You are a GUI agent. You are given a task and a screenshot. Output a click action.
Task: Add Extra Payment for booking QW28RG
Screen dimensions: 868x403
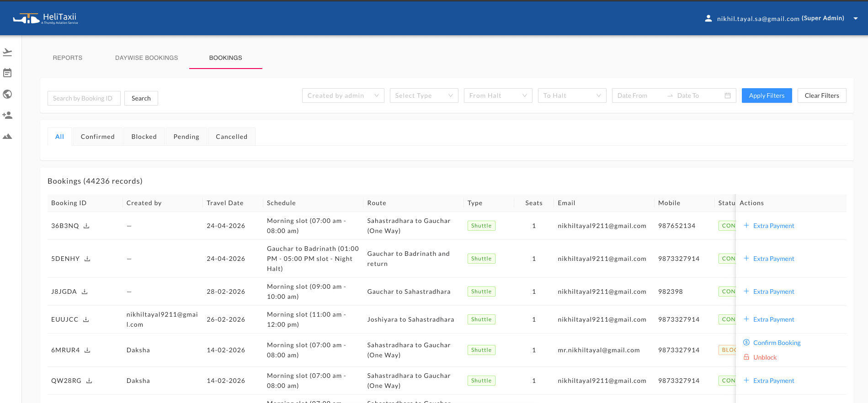point(769,381)
